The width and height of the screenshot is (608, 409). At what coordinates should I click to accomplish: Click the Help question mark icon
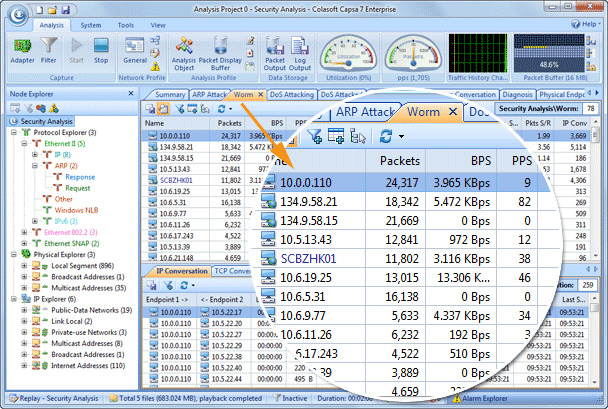pos(575,24)
